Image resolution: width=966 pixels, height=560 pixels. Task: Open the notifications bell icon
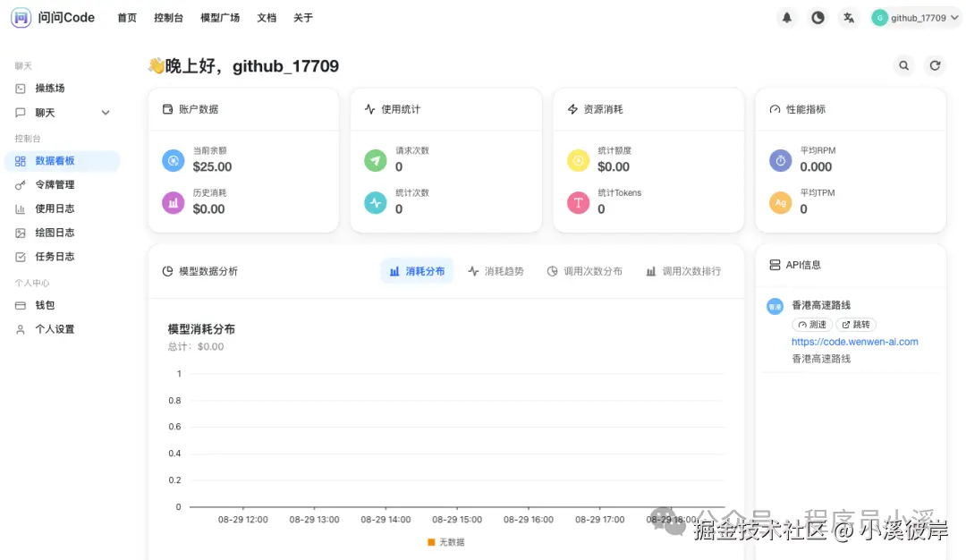click(x=787, y=17)
